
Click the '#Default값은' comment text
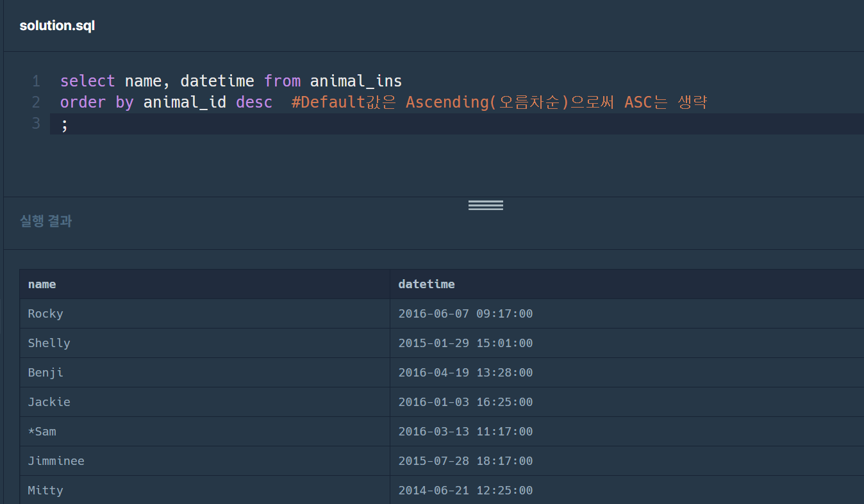344,102
